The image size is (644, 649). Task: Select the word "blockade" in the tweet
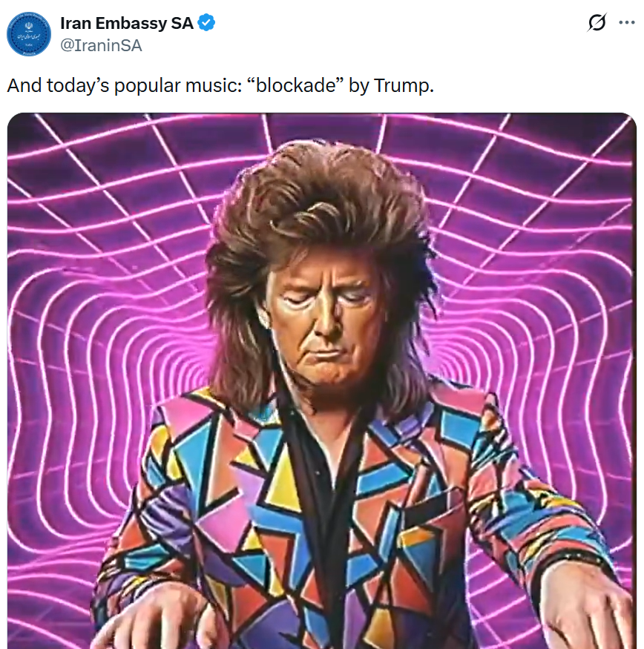pyautogui.click(x=295, y=85)
